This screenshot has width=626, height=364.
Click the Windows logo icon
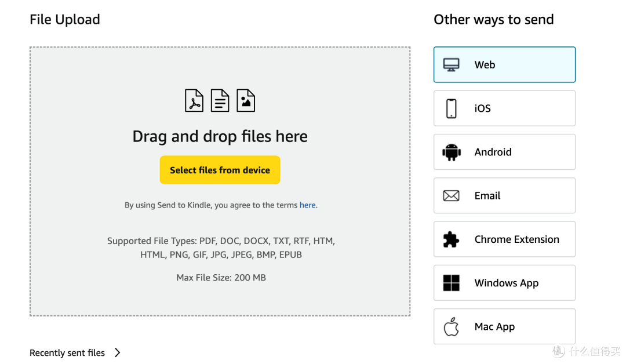click(451, 283)
